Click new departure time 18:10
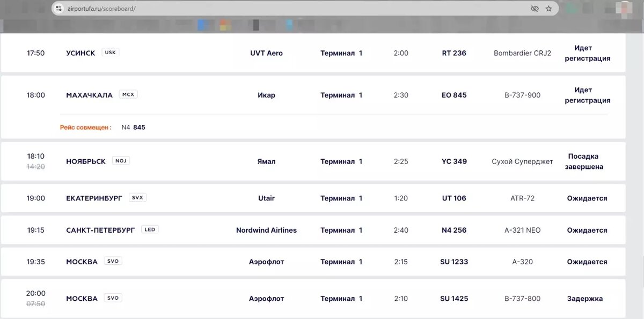644x319 pixels. coord(36,156)
